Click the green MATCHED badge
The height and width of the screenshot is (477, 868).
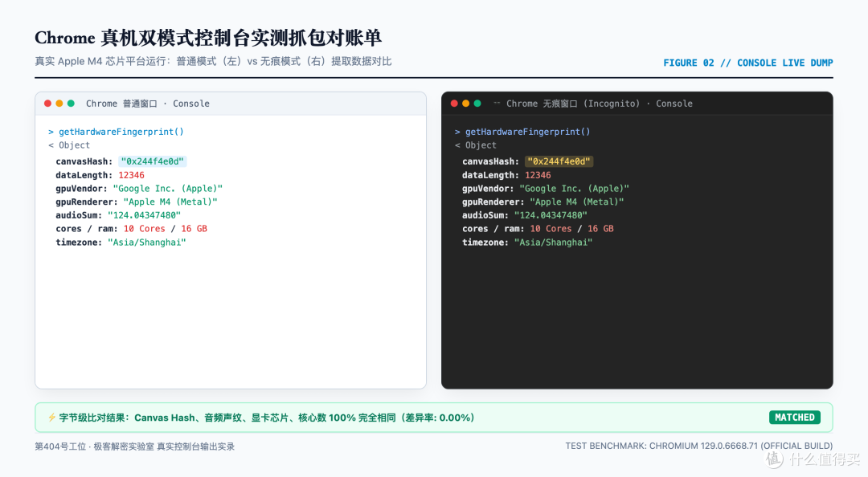(x=794, y=418)
